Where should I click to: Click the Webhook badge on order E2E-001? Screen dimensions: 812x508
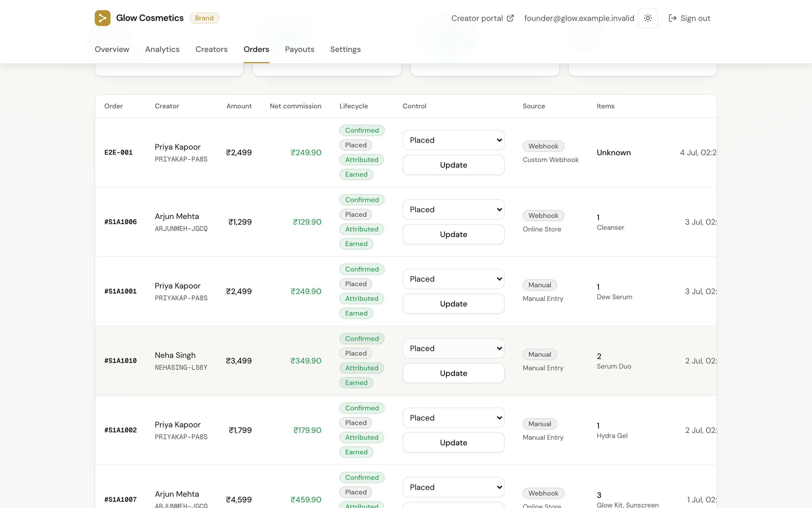(x=543, y=146)
